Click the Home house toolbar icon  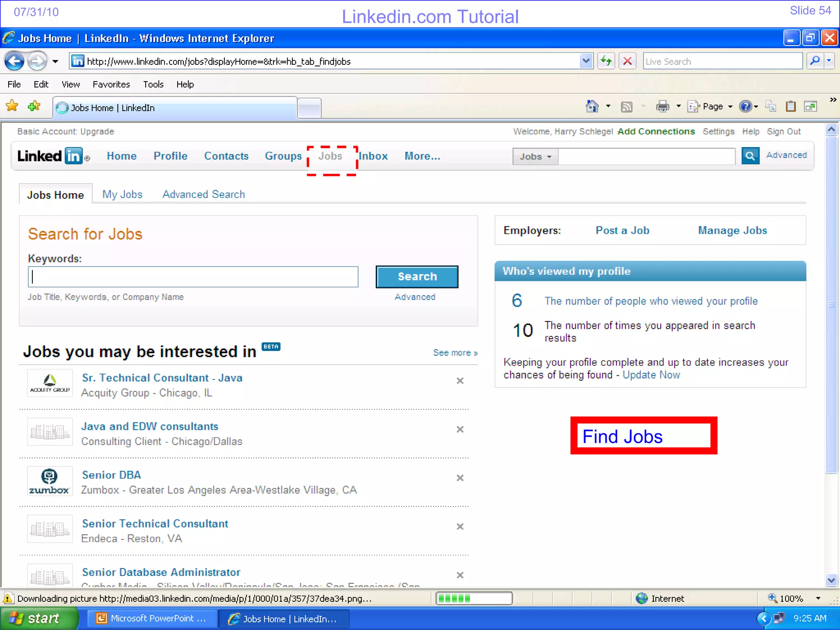(592, 107)
